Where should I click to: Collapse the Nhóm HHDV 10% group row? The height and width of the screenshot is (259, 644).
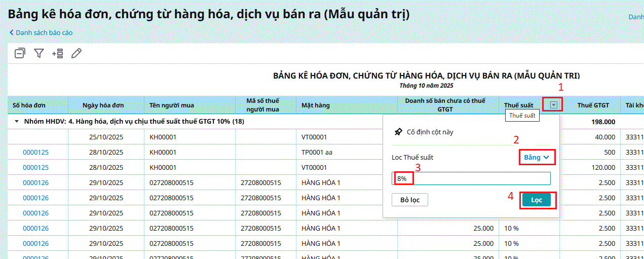tap(17, 122)
